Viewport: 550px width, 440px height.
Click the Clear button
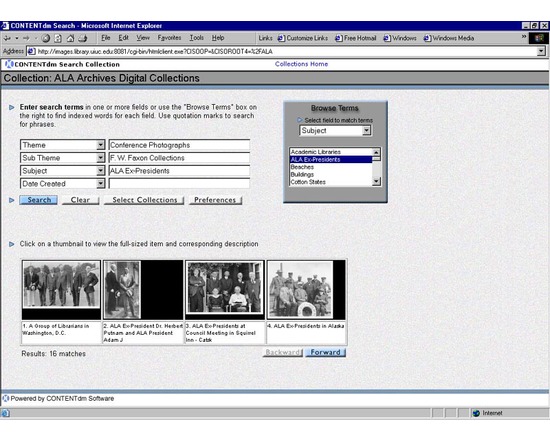click(80, 200)
